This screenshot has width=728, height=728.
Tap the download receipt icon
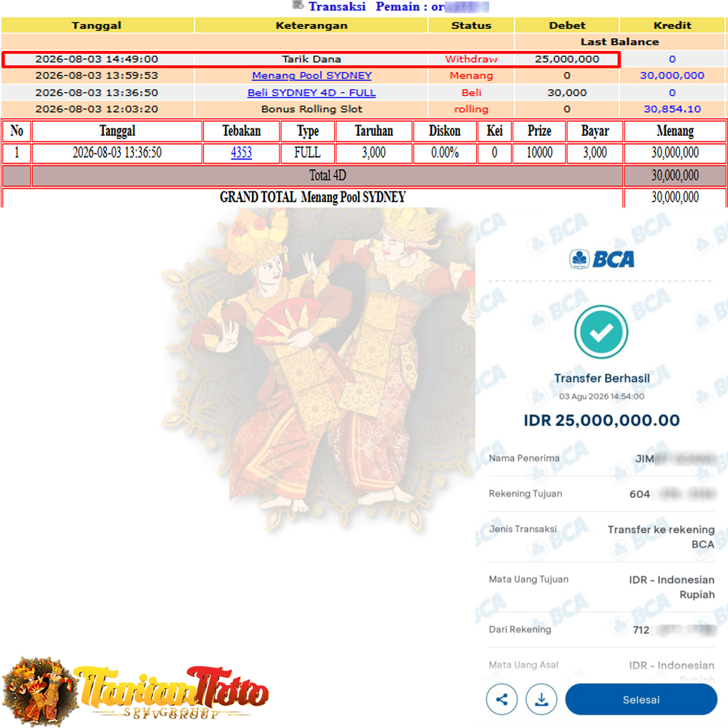[x=541, y=699]
